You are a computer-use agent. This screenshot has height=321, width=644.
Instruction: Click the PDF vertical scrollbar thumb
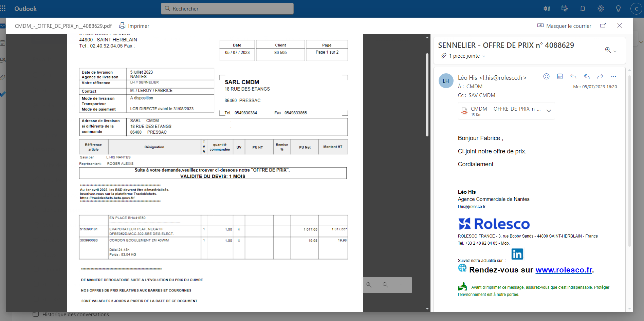[427, 95]
